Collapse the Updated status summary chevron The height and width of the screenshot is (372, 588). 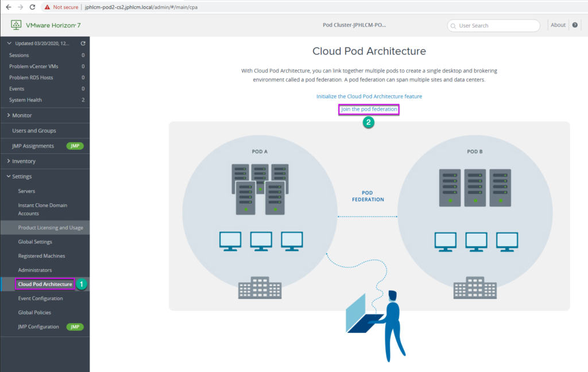click(9, 44)
